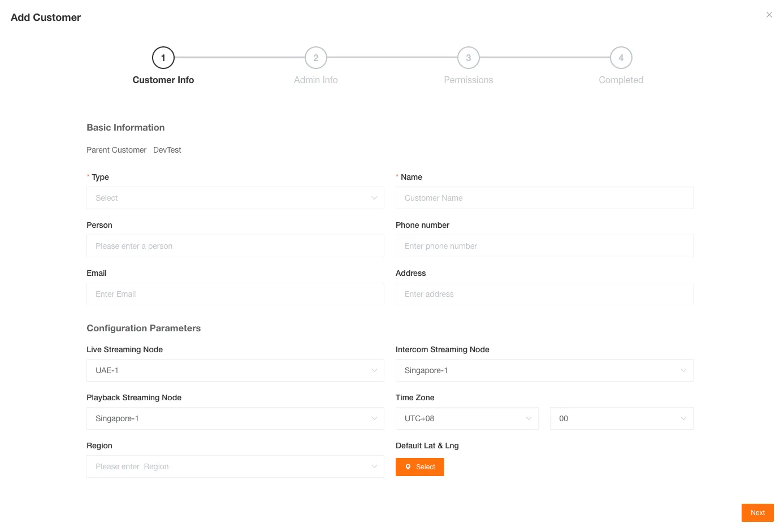This screenshot has height=532, width=784.
Task: Open the time zone minutes dropdown showing 00
Action: pos(621,418)
